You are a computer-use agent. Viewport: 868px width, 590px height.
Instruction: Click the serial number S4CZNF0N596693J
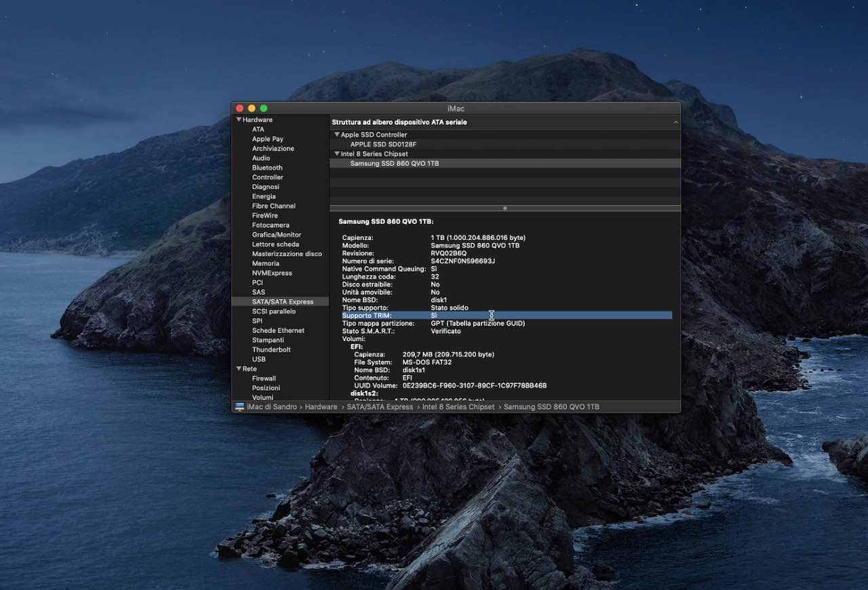coord(463,261)
